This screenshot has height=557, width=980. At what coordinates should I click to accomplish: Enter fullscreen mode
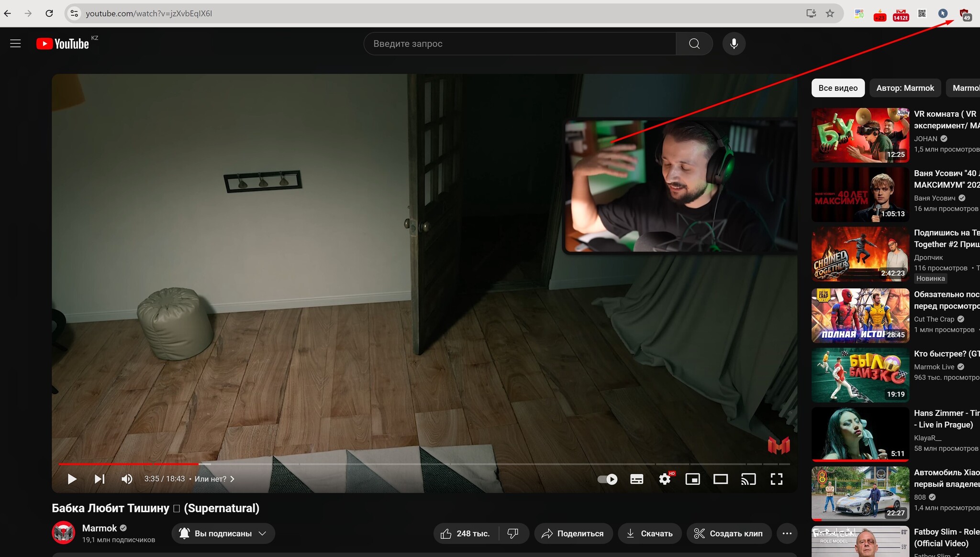[x=776, y=479]
